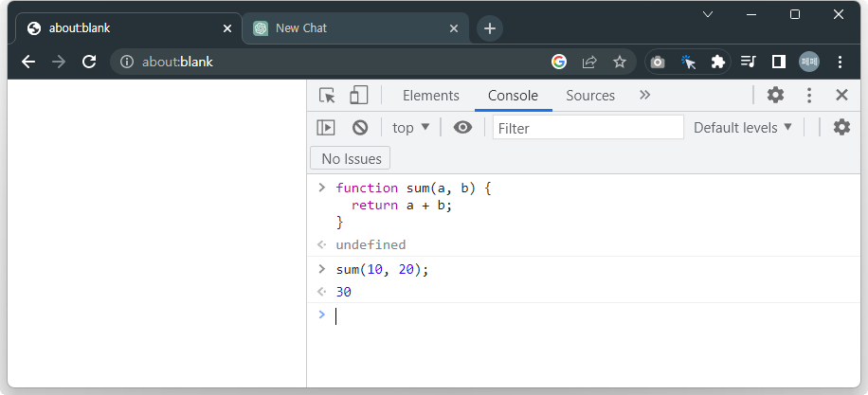Close the about:blank tab
The width and height of the screenshot is (868, 395).
click(x=227, y=28)
